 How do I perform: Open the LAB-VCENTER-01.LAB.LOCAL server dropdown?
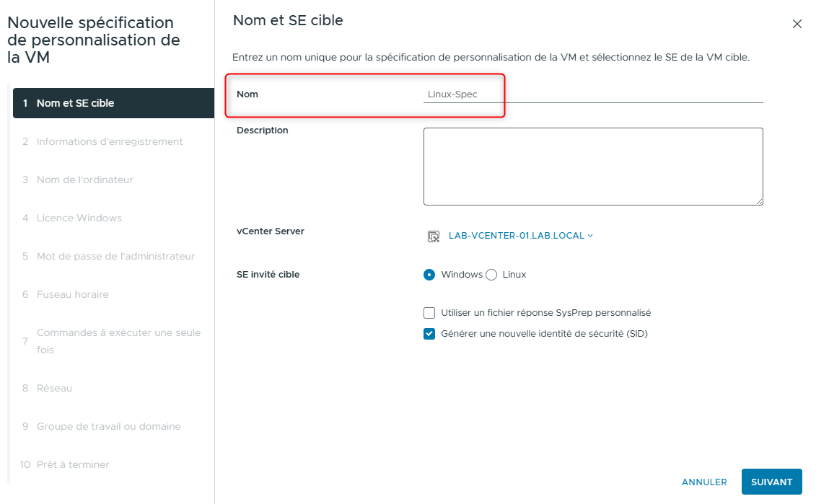click(517, 234)
